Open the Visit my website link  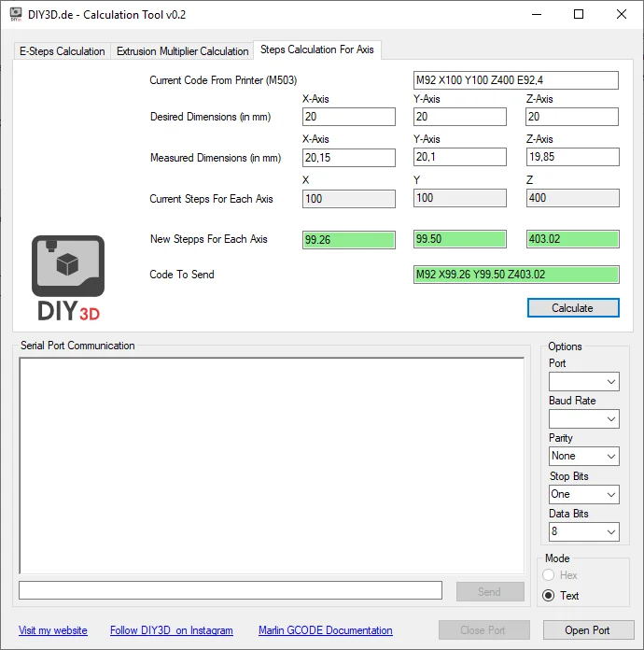(53, 630)
